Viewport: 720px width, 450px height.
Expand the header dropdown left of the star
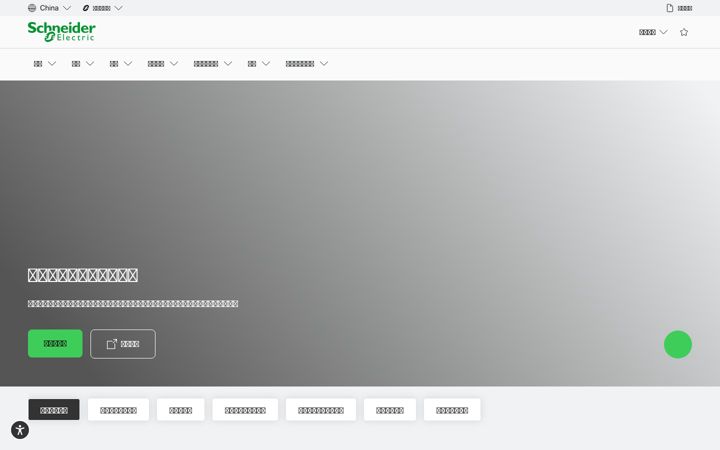[x=653, y=32]
